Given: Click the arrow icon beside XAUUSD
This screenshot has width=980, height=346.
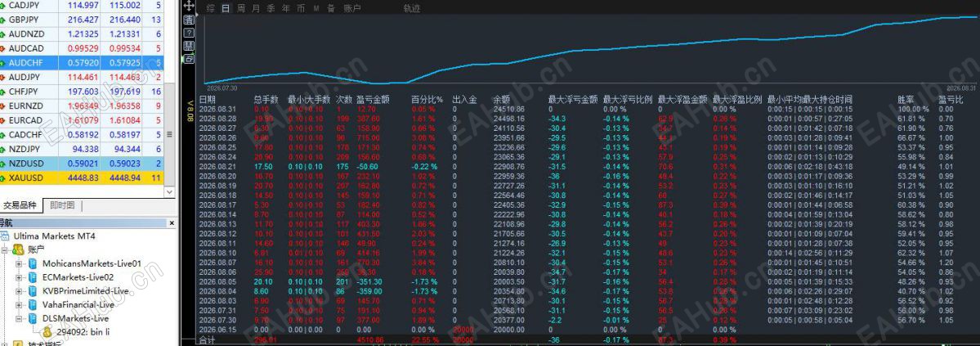Looking at the screenshot, I should click(3, 178).
